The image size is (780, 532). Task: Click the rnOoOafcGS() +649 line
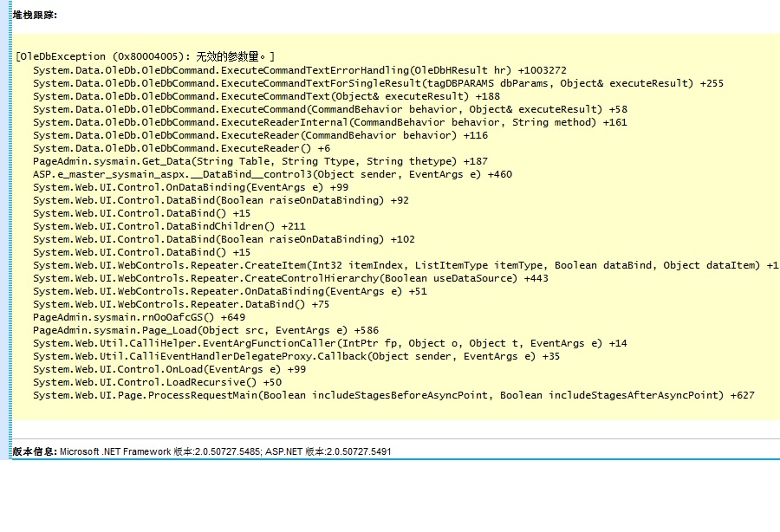(x=139, y=317)
